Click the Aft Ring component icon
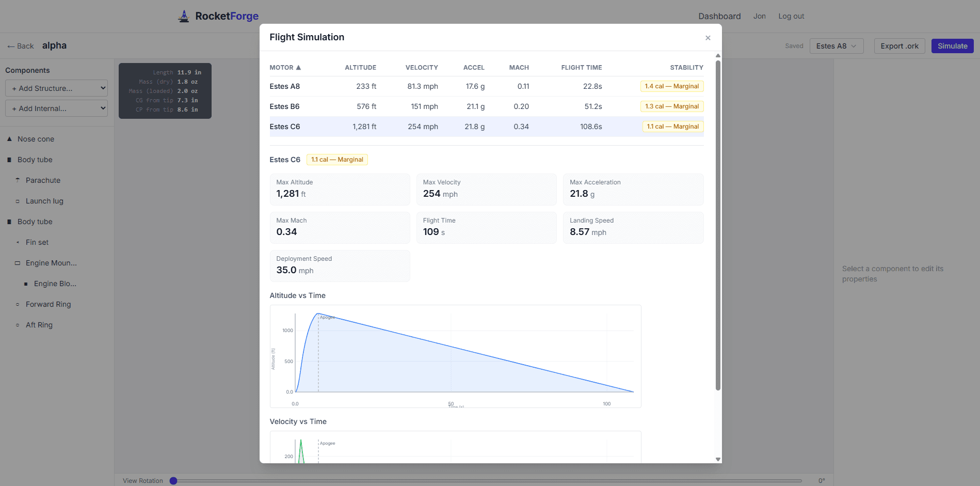 [17, 325]
